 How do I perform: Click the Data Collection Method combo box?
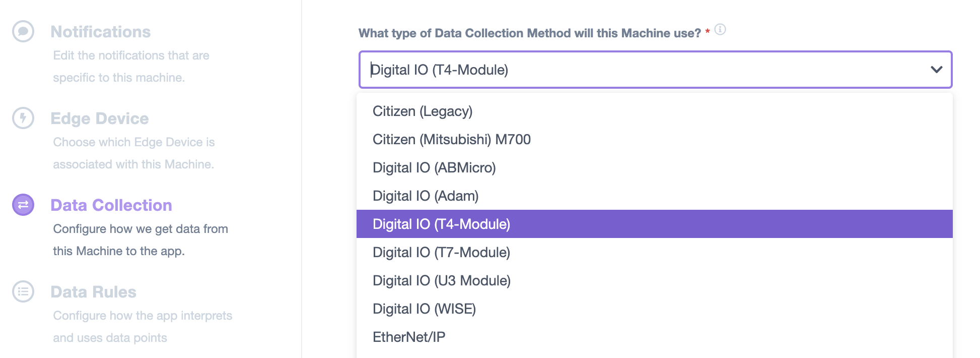655,70
